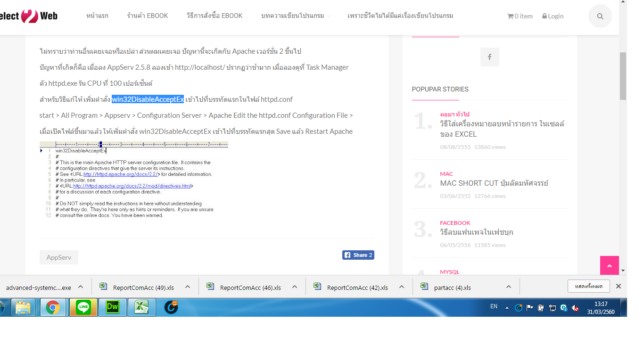Open options for partacc (4).xls download

coord(508,287)
